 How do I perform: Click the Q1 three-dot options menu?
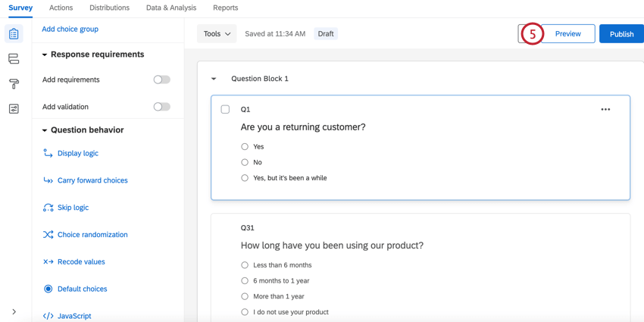[x=605, y=110]
